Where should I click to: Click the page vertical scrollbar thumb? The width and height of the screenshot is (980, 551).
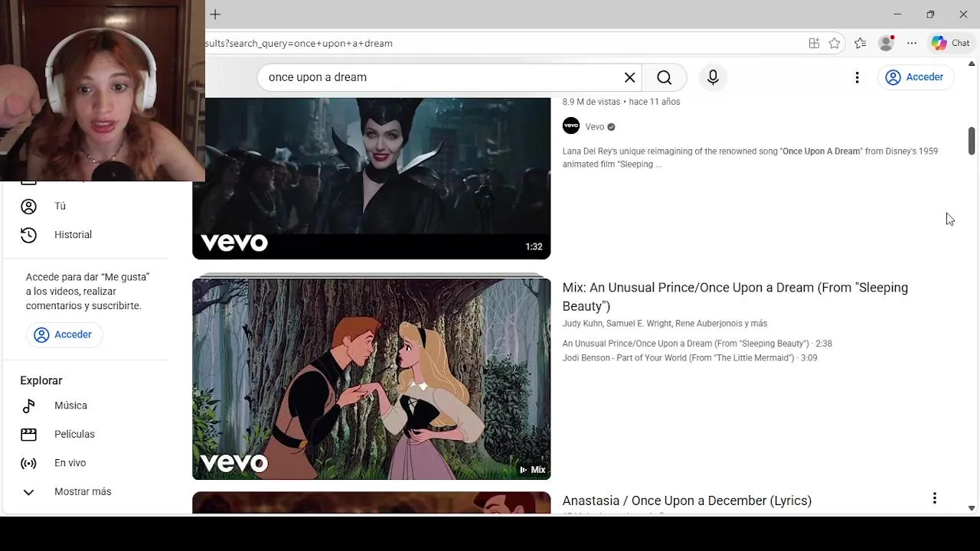(972, 141)
